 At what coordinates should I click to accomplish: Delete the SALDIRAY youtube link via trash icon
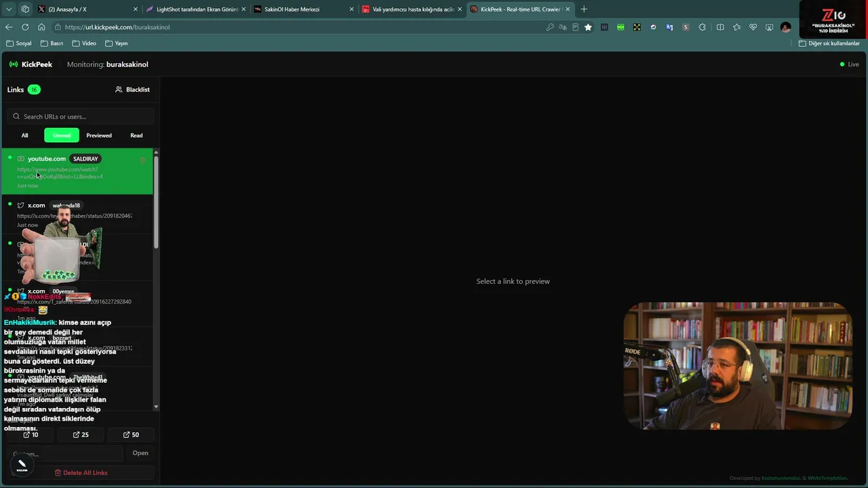point(142,161)
